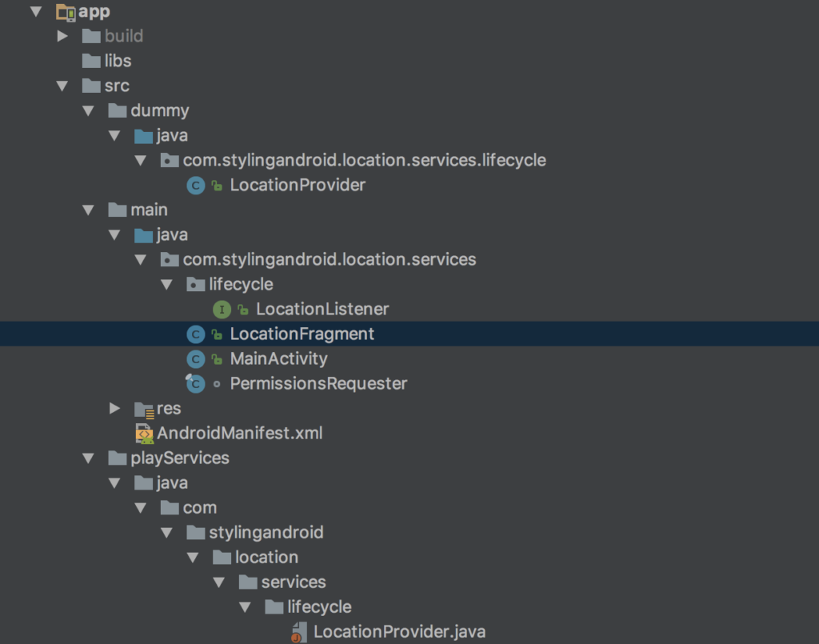Click the Java file icon beside LocationProvider.java
The width and height of the screenshot is (819, 644).
(299, 632)
